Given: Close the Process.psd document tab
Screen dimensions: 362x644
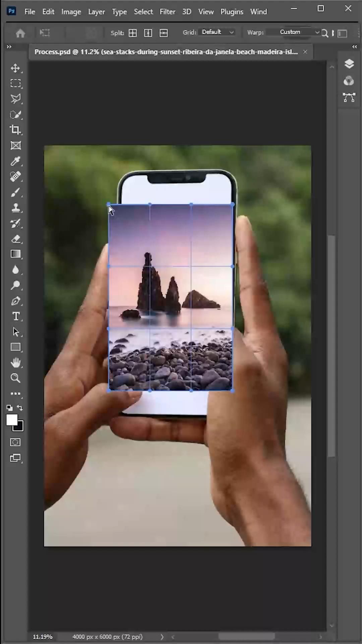Looking at the screenshot, I should tap(305, 52).
